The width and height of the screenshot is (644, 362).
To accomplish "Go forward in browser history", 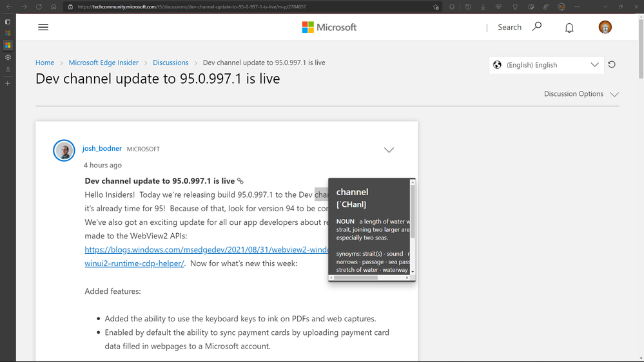I will [x=24, y=6].
